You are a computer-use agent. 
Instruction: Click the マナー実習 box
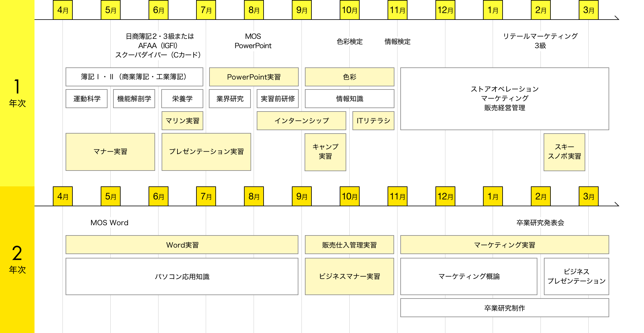(x=110, y=152)
